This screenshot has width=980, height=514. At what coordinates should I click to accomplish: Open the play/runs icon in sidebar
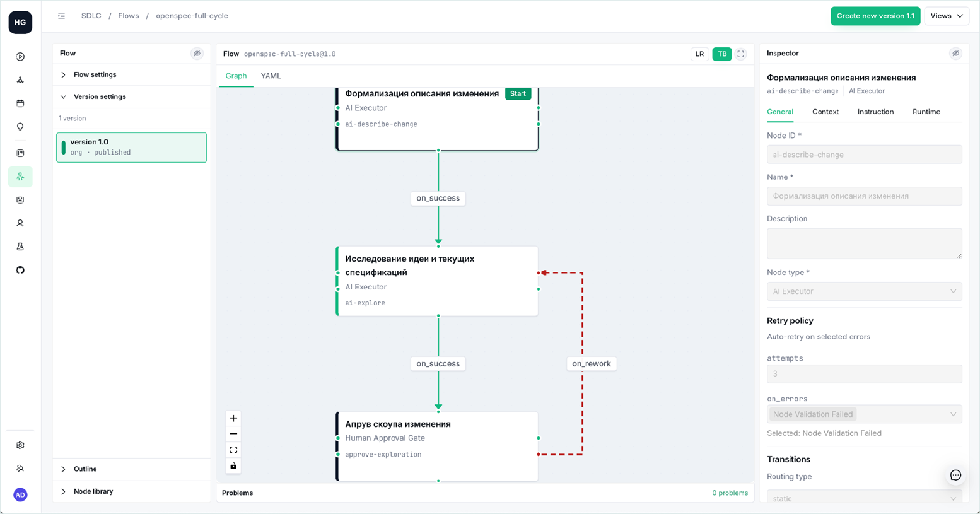[x=20, y=57]
